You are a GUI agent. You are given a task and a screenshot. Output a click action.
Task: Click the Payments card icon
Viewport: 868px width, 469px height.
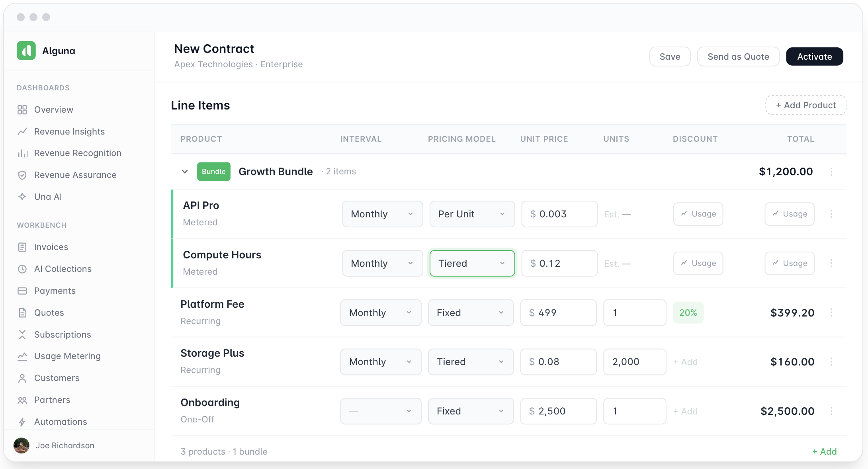(22, 291)
